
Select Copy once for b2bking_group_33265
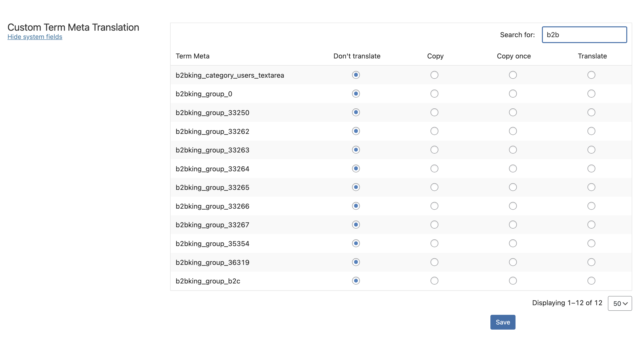coord(513,187)
